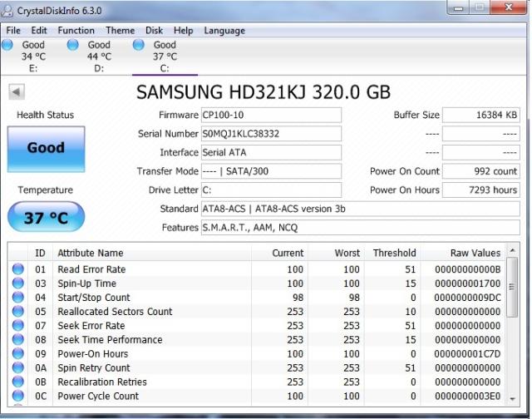Image resolution: width=532 pixels, height=419 pixels.
Task: Select the D: drive status orb
Action: [x=72, y=45]
